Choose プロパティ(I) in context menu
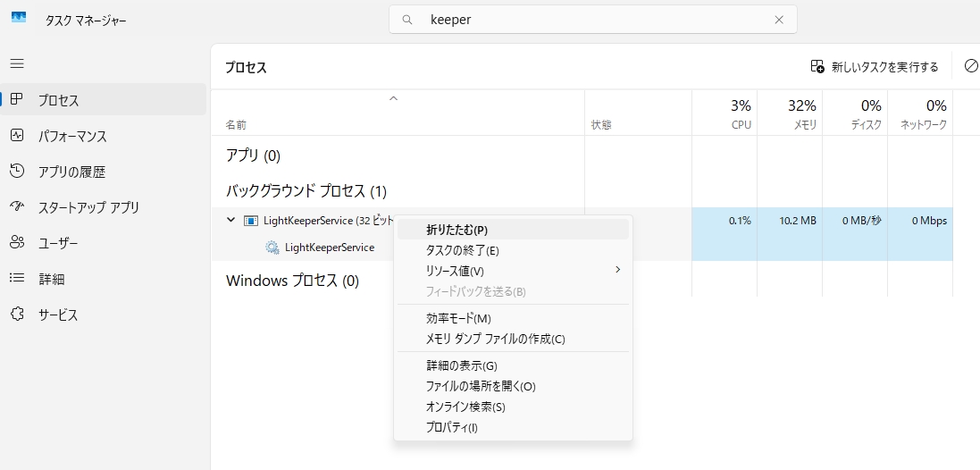This screenshot has height=470, width=980. tap(513, 427)
